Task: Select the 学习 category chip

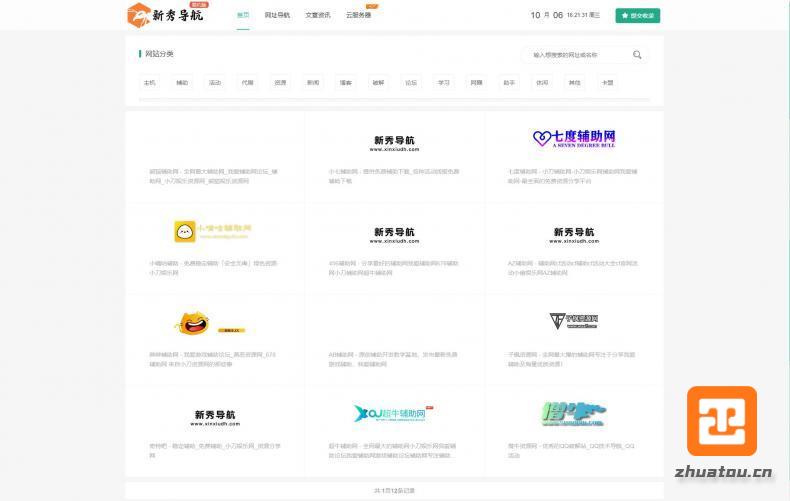Action: [x=444, y=83]
